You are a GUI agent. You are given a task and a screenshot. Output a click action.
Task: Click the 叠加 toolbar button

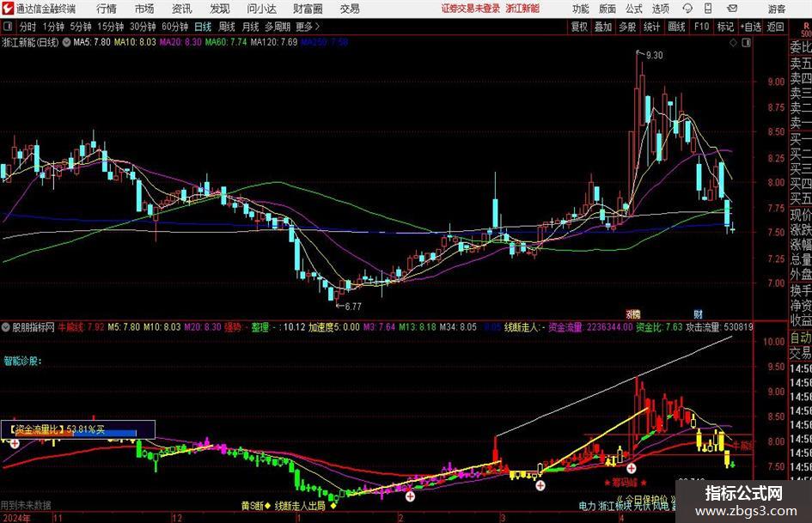[x=603, y=27]
